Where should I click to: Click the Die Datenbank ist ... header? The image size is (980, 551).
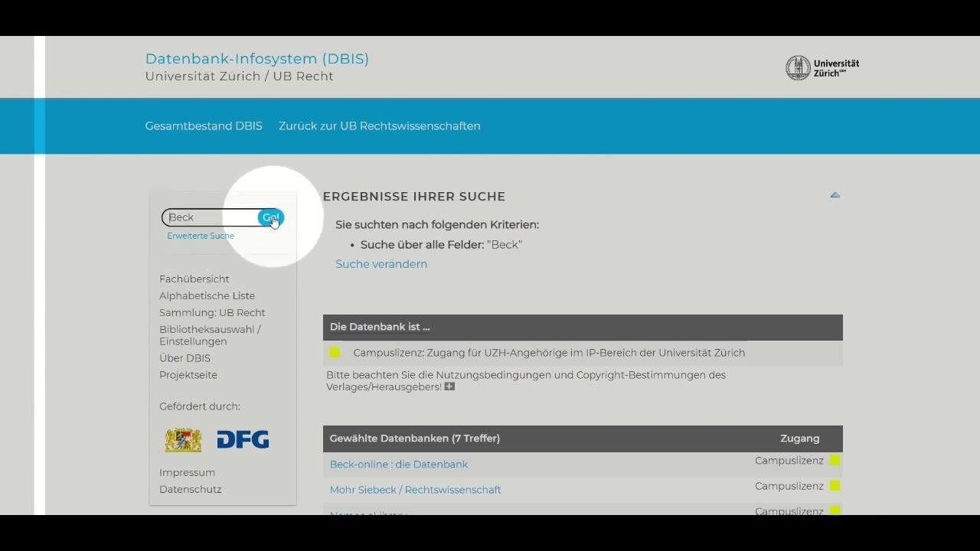[380, 327]
